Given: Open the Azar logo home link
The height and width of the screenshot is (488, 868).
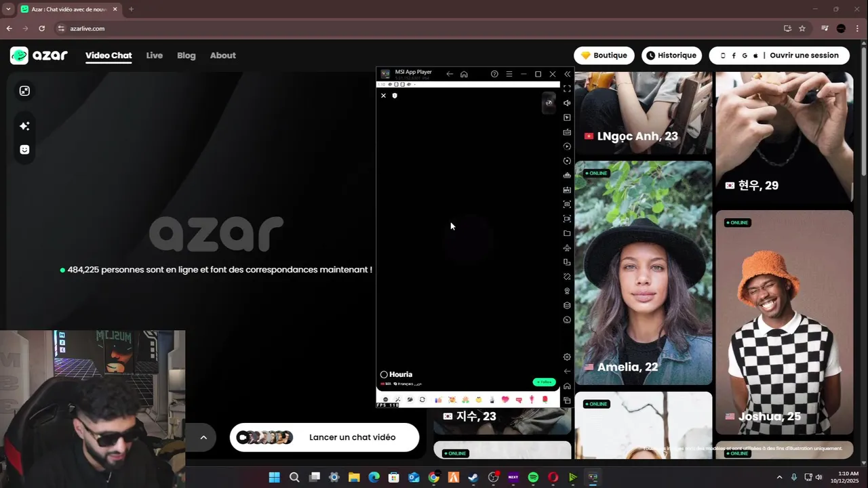Looking at the screenshot, I should coord(39,56).
